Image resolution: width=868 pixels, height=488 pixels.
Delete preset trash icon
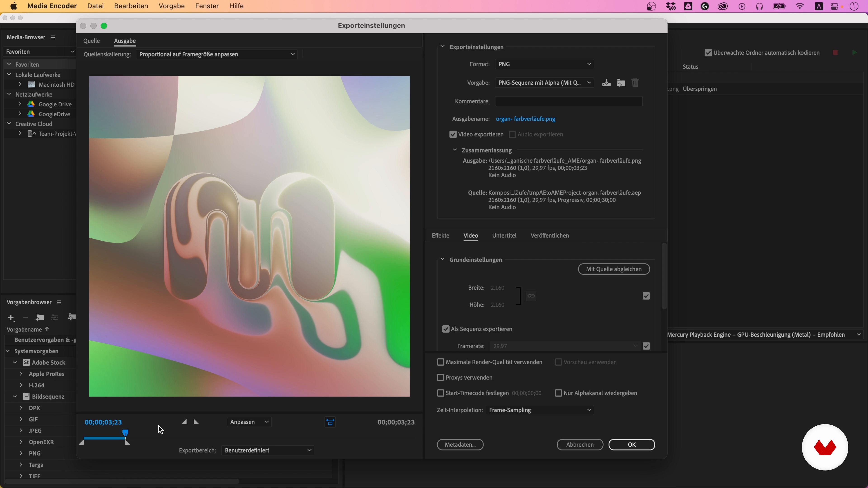[x=635, y=82]
